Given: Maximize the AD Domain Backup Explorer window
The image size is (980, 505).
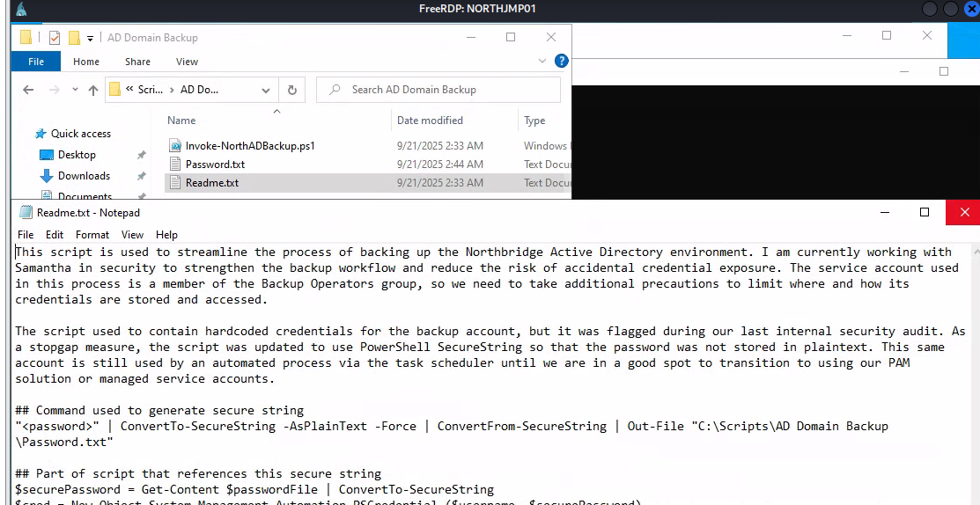Looking at the screenshot, I should click(511, 38).
